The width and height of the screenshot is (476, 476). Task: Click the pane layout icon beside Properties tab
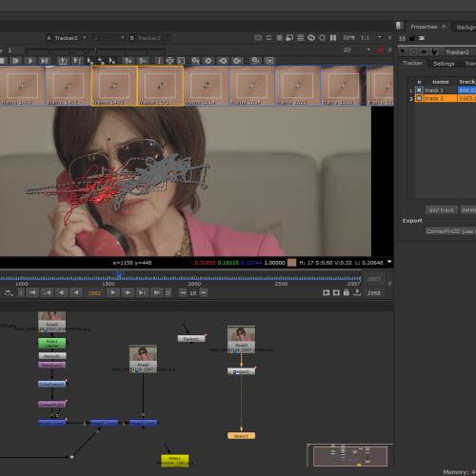click(400, 26)
